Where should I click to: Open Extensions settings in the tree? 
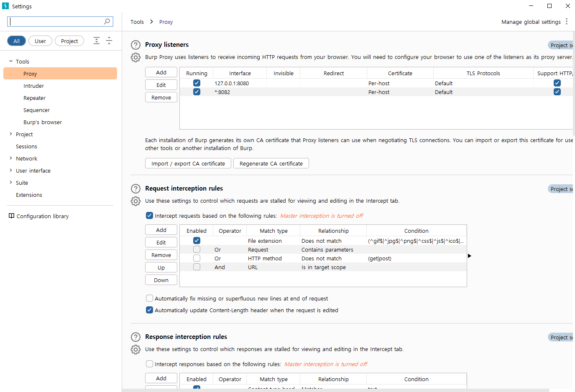click(29, 195)
